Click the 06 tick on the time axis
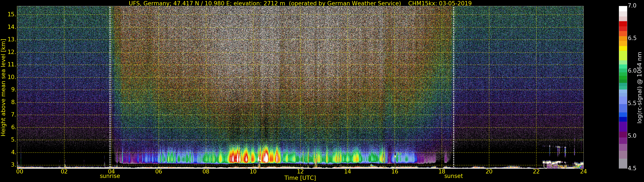 point(158,171)
